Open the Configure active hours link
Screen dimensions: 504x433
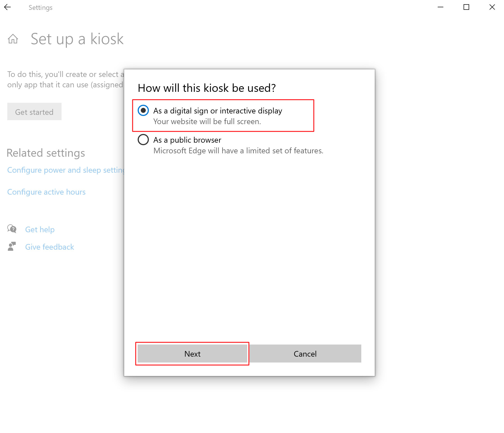pyautogui.click(x=46, y=192)
